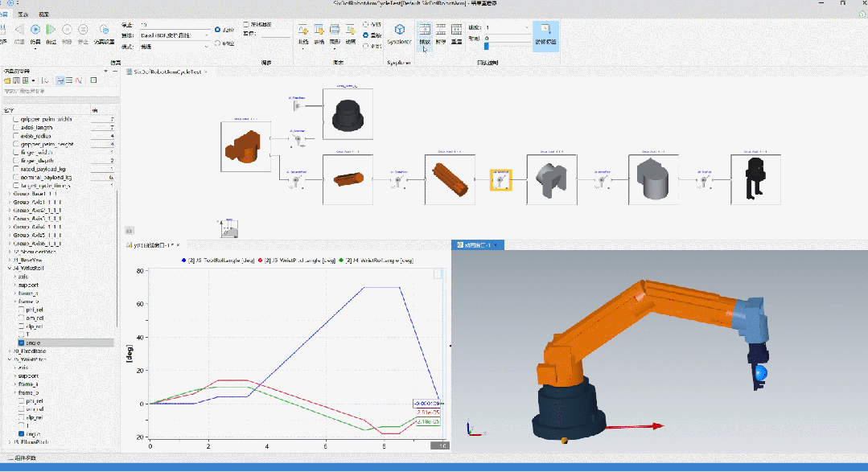Expand the Group_Axis5_1_1 tree node
Viewport: 868px width, 472px height.
click(10, 235)
